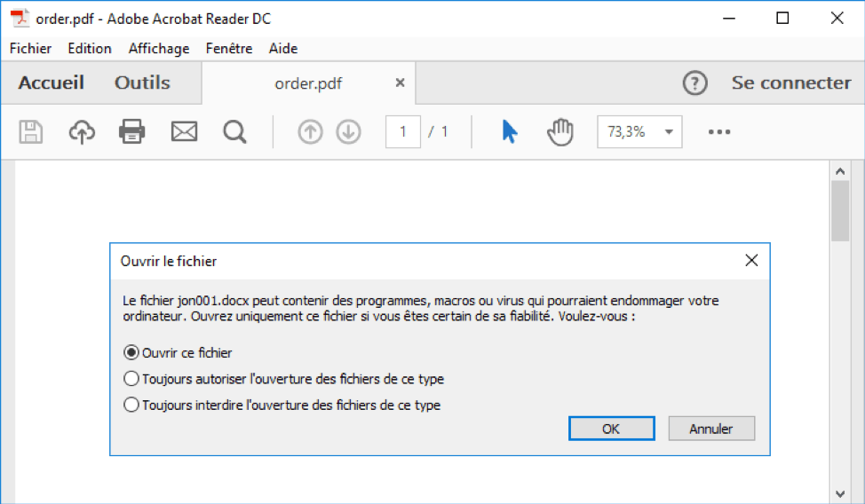Switch to the Outils tab
This screenshot has width=865, height=504.
point(142,83)
